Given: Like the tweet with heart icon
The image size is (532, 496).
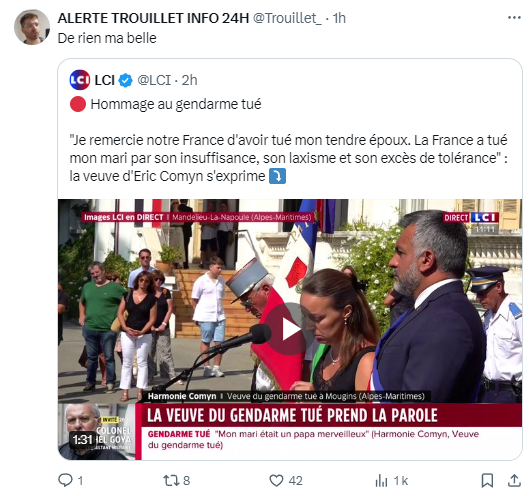Looking at the screenshot, I should point(276,480).
